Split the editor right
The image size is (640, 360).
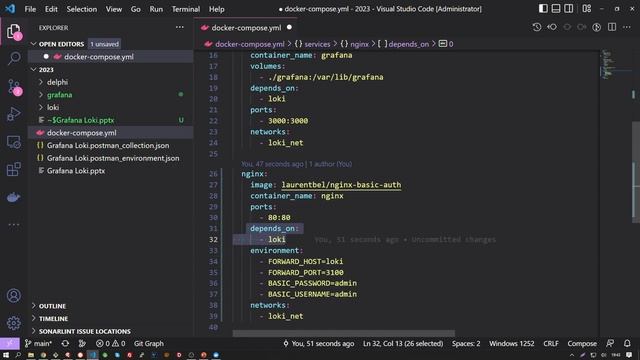612,27
